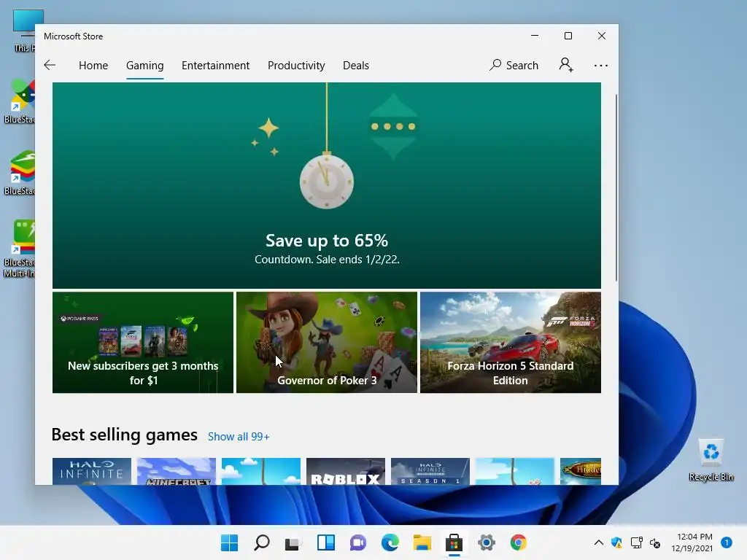
Task: Open the Home tab
Action: pyautogui.click(x=93, y=65)
